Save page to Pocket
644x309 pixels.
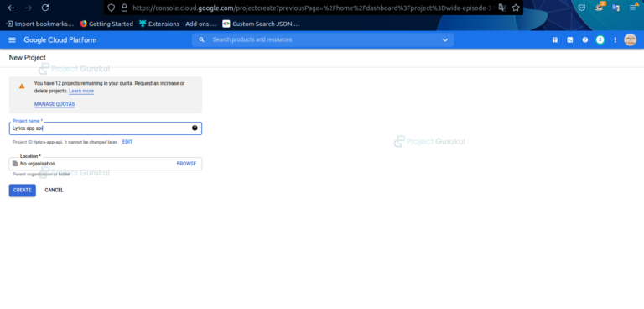(x=582, y=8)
